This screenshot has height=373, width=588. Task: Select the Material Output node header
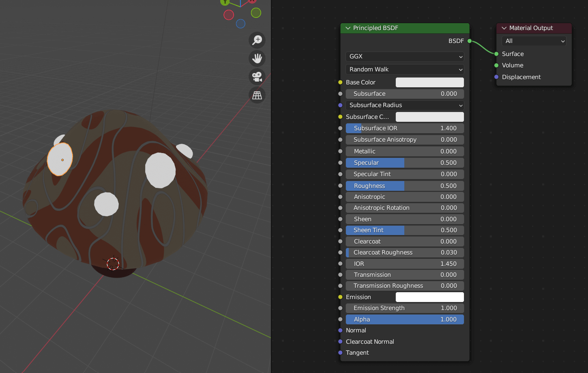tap(534, 28)
